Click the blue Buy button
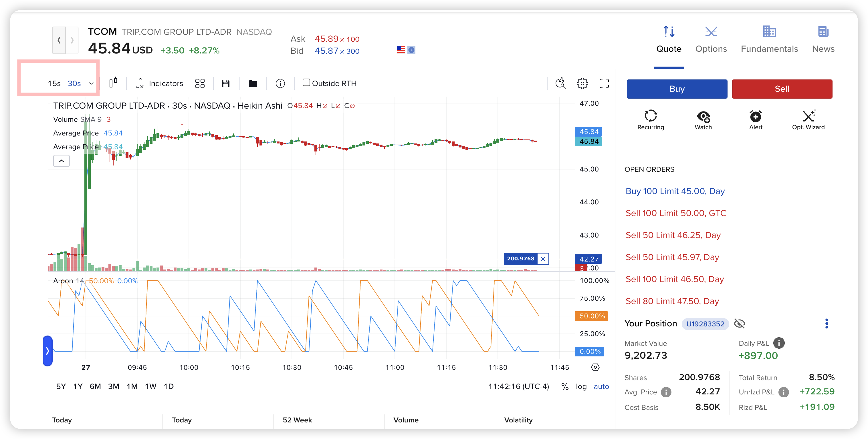Viewport: 868px width, 439px height. pos(677,89)
